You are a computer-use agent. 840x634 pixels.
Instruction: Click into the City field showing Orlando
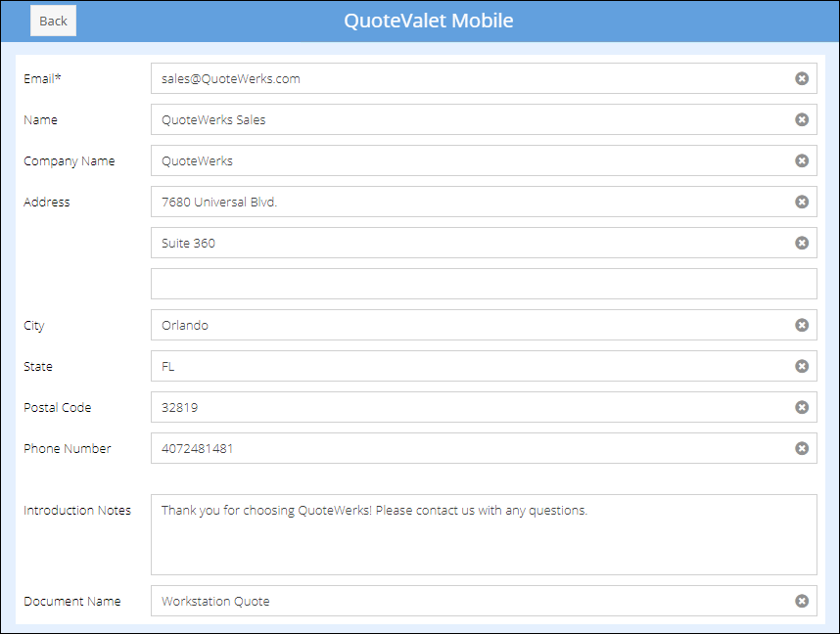coord(470,325)
